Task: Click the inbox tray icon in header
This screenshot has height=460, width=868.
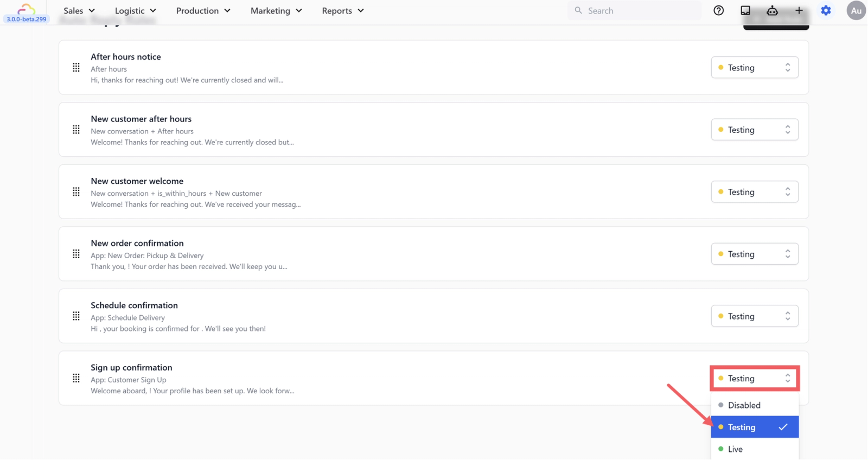Action: click(745, 10)
